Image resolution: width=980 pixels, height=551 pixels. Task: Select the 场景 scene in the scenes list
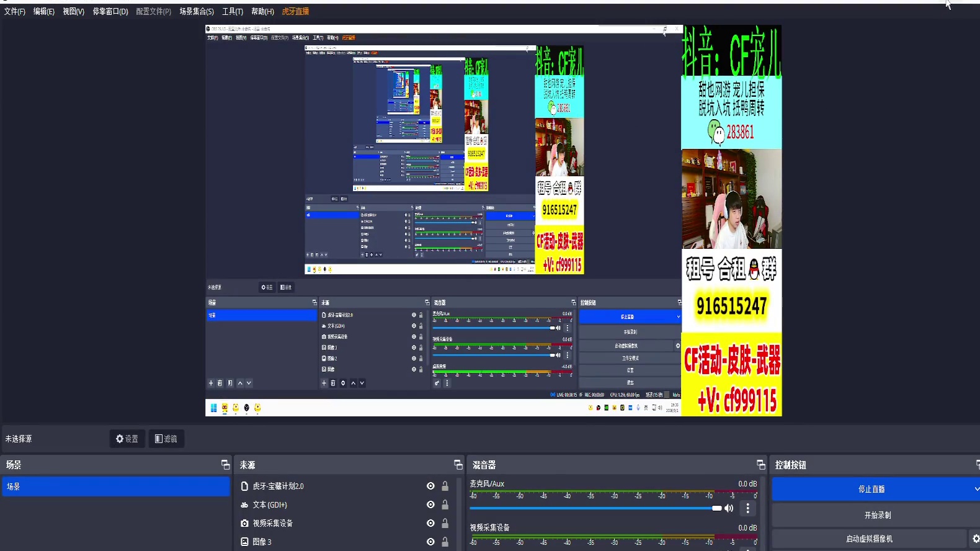[116, 486]
